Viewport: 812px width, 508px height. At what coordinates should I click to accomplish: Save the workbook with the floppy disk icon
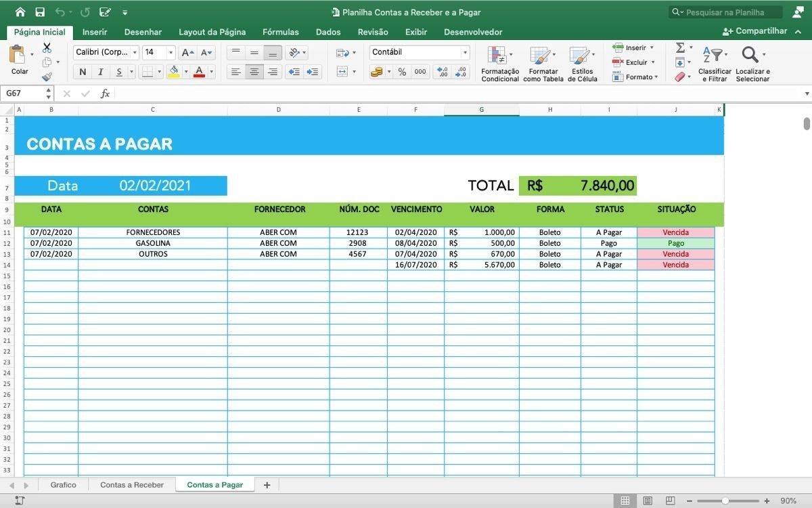[x=40, y=12]
